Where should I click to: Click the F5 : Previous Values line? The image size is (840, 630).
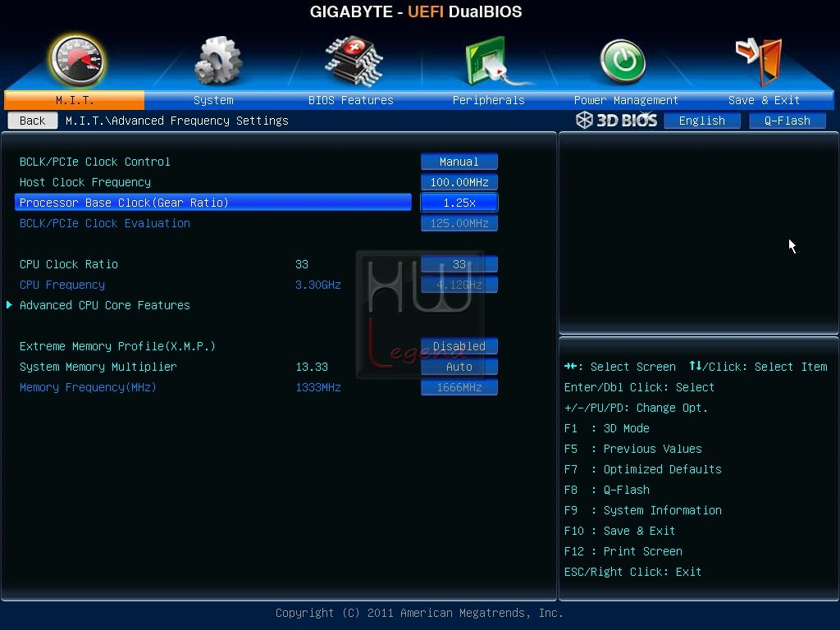pos(632,449)
